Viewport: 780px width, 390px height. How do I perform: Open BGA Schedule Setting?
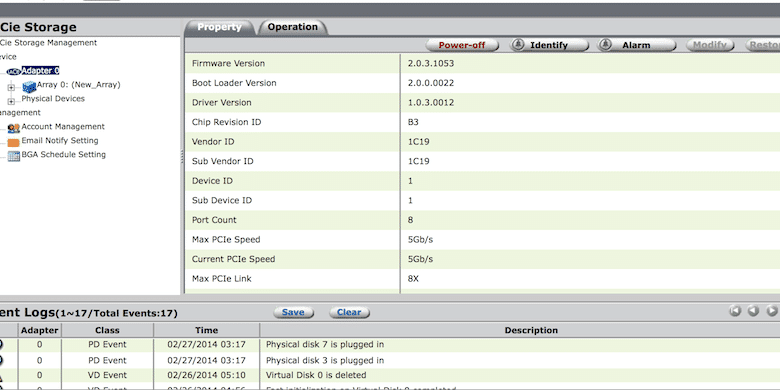64,154
